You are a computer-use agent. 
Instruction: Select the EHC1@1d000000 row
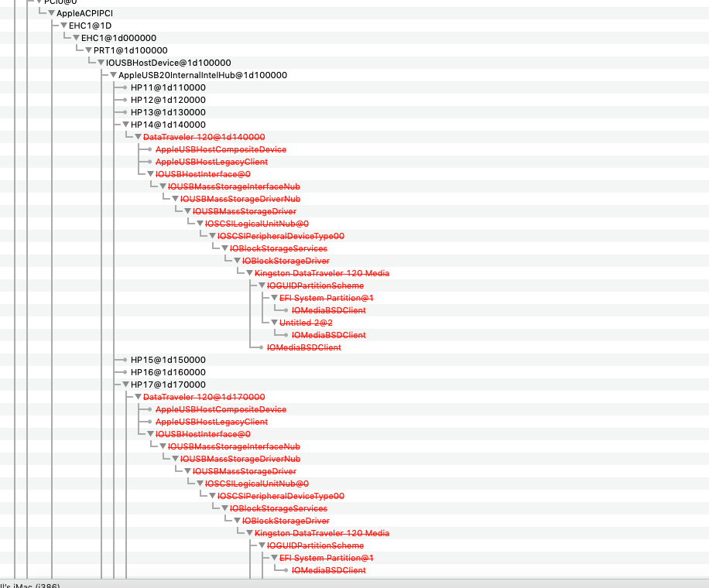[x=118, y=38]
